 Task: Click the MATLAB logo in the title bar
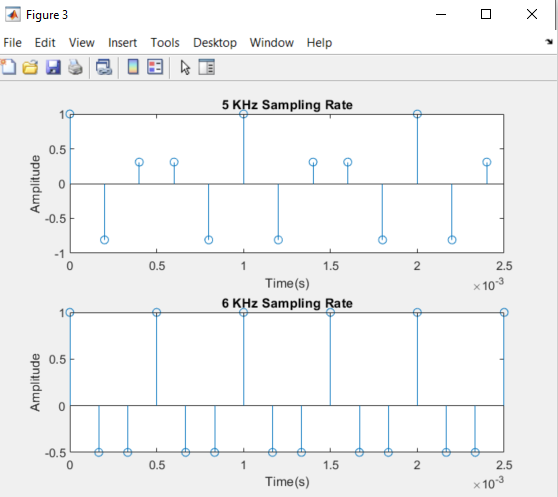(13, 15)
